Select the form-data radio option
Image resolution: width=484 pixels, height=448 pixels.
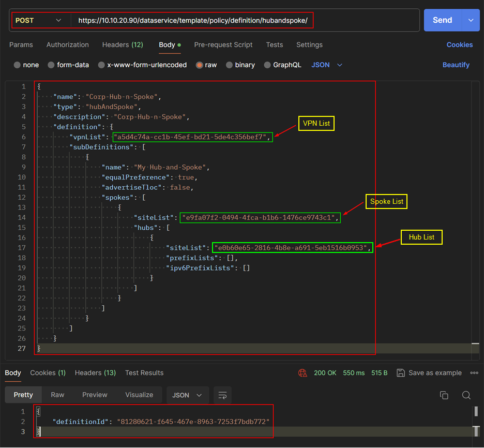click(x=51, y=65)
